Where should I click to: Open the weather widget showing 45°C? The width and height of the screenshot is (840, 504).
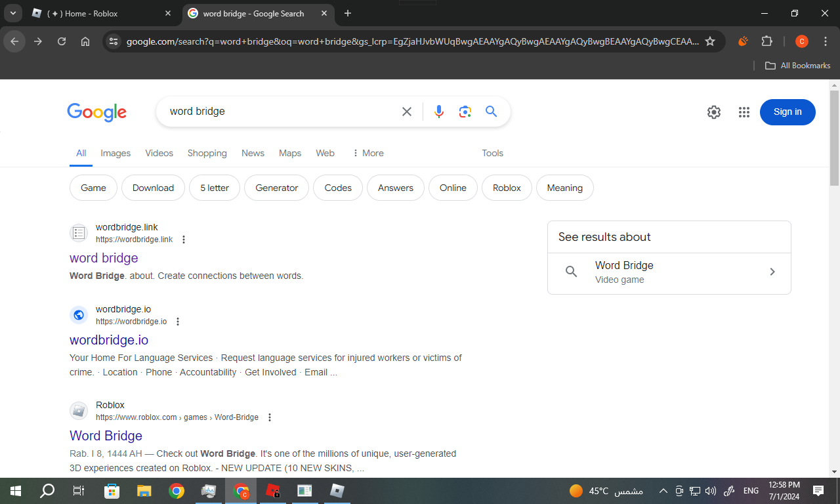pos(606,491)
